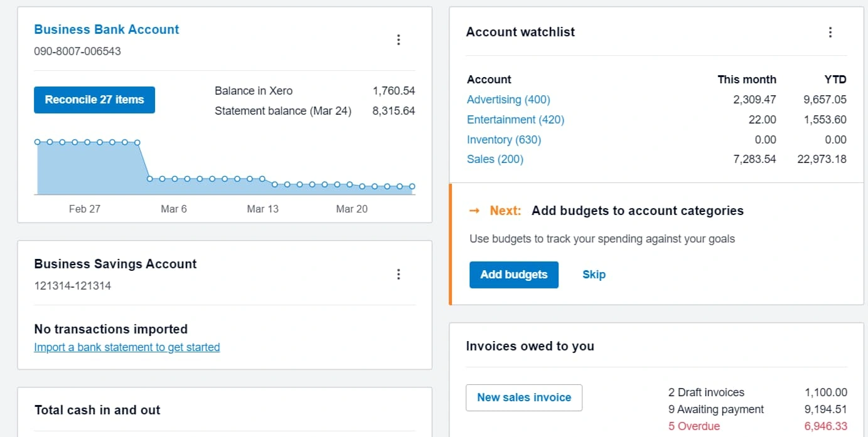Click the Add budgets button
The height and width of the screenshot is (437, 868).
[x=514, y=275]
